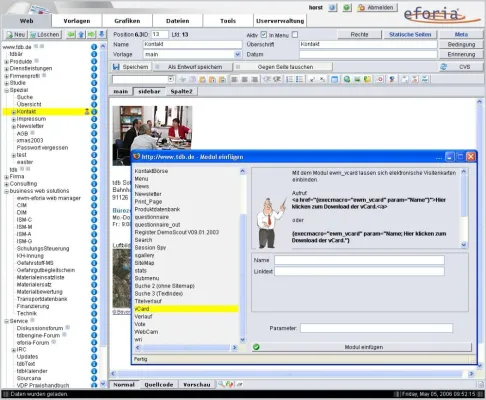Align text left in editor toolbar

[x=235, y=79]
